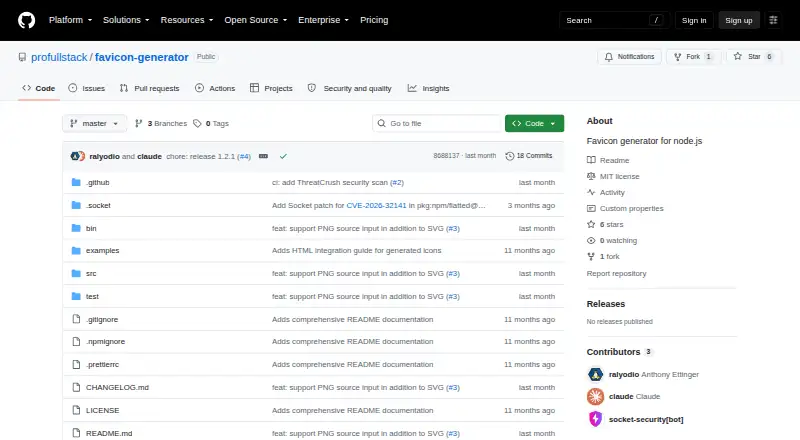Open the appearance settings icon in header
Image resolution: width=800 pixels, height=440 pixels.
[x=773, y=20]
